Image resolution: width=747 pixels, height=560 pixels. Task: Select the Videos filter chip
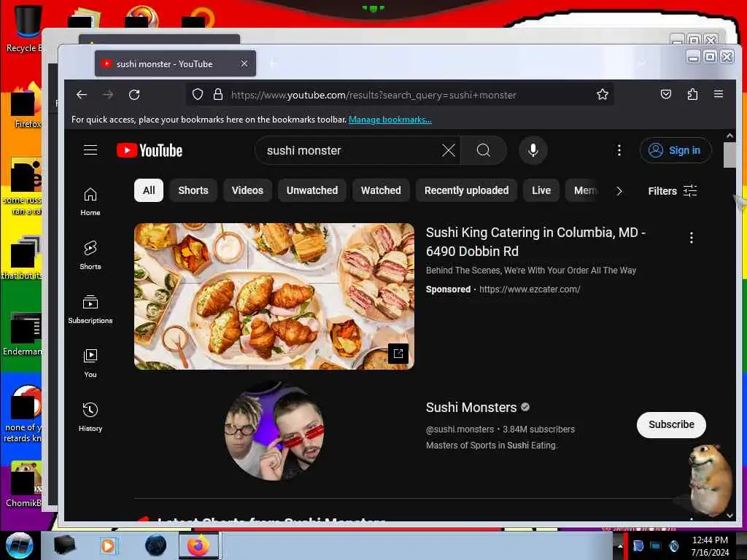(x=247, y=190)
